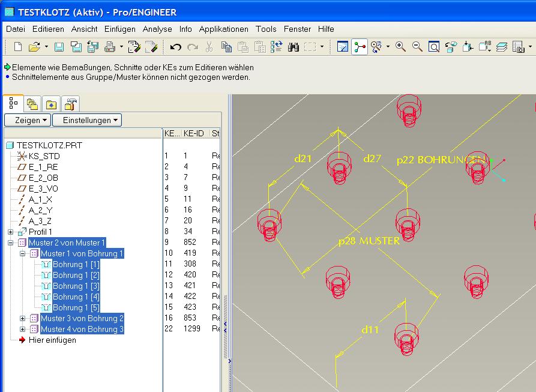
Task: Save the model with the floppy disk icon
Action: click(x=59, y=46)
